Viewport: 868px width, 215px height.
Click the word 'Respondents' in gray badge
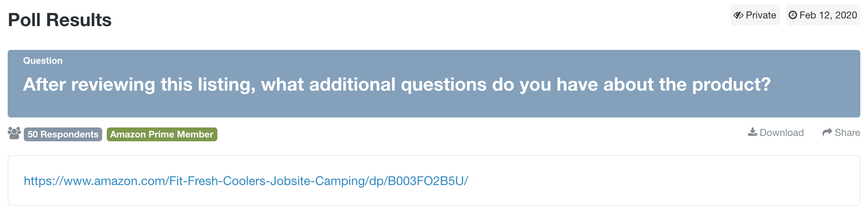[70, 134]
